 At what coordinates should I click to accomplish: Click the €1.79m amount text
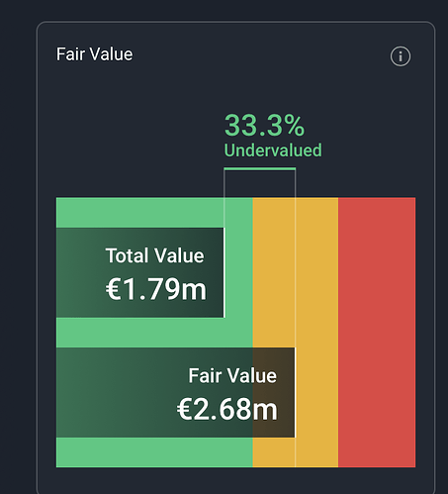pos(156,289)
